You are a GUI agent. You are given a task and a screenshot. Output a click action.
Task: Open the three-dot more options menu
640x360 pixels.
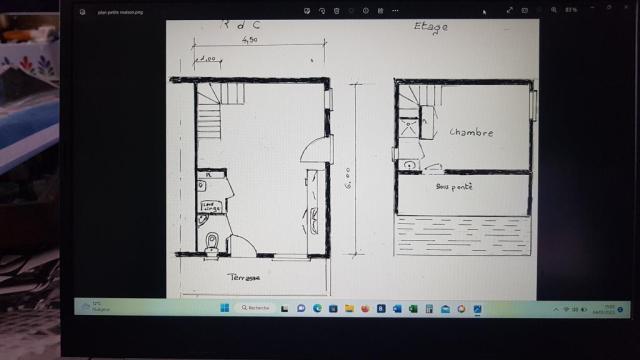pyautogui.click(x=395, y=11)
